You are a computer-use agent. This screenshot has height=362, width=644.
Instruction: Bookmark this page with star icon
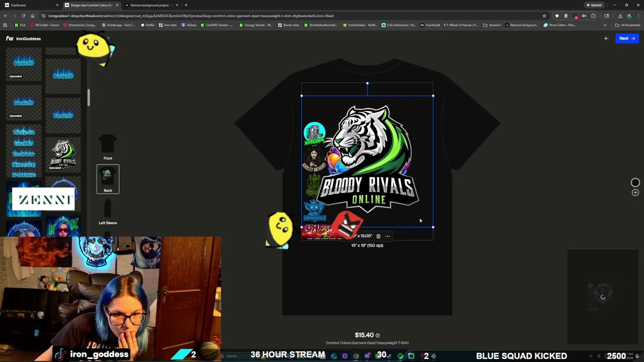click(544, 16)
